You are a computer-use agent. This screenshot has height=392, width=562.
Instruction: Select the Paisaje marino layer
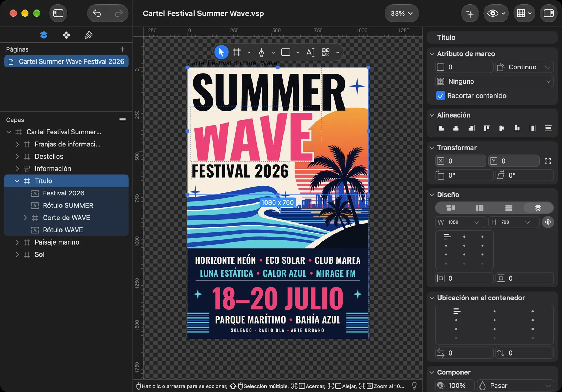[x=66, y=242]
